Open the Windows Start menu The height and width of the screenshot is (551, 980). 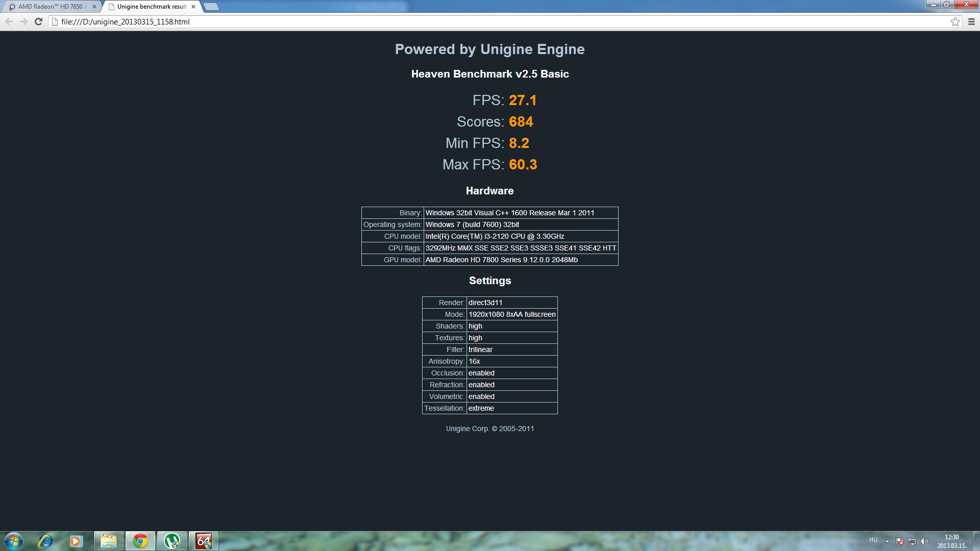point(13,541)
